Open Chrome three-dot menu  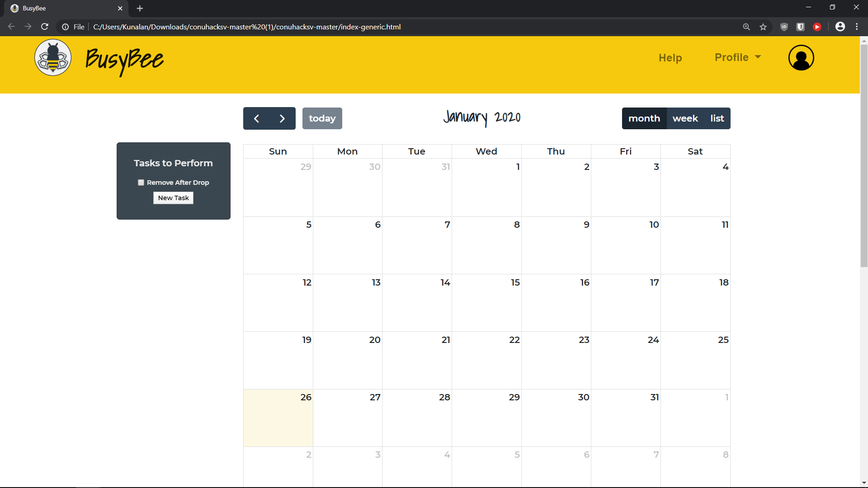point(857,27)
